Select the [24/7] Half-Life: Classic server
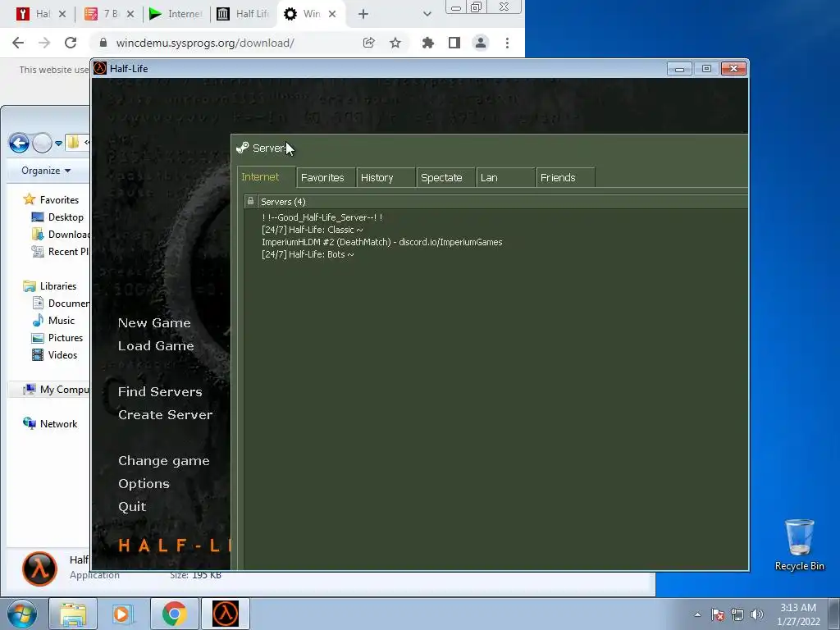The width and height of the screenshot is (840, 630). point(313,230)
